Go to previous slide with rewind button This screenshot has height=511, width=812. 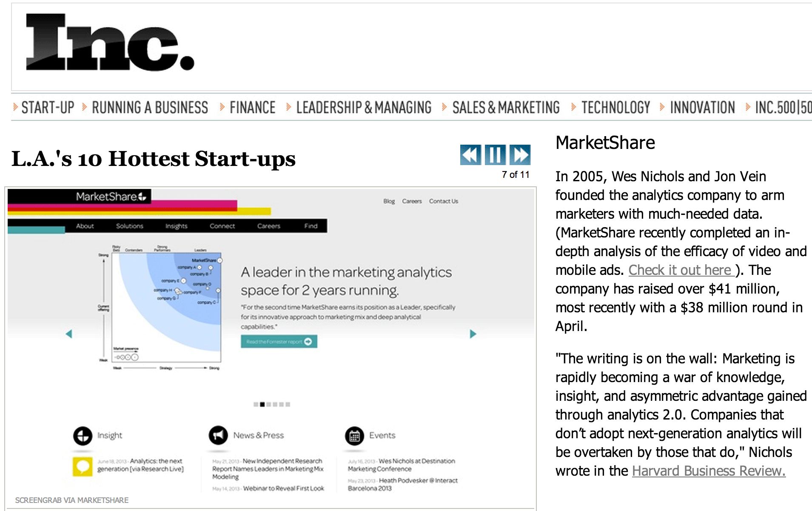coord(470,155)
